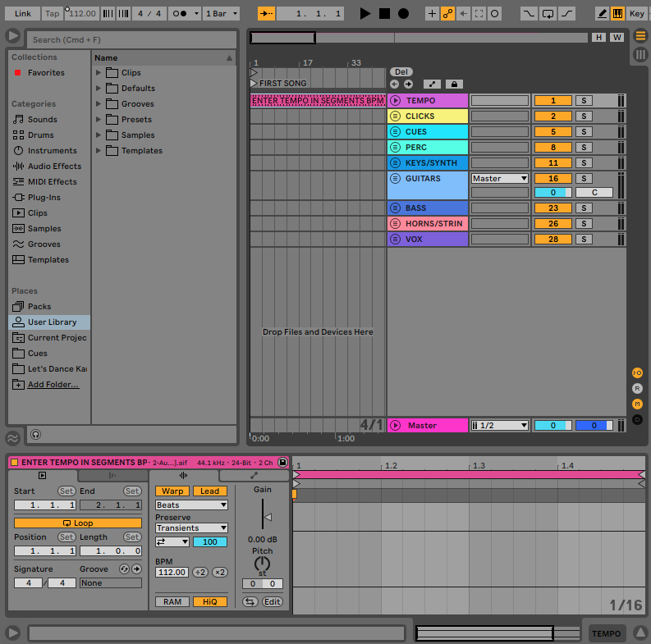Select the Plug-Ins category

44,197
